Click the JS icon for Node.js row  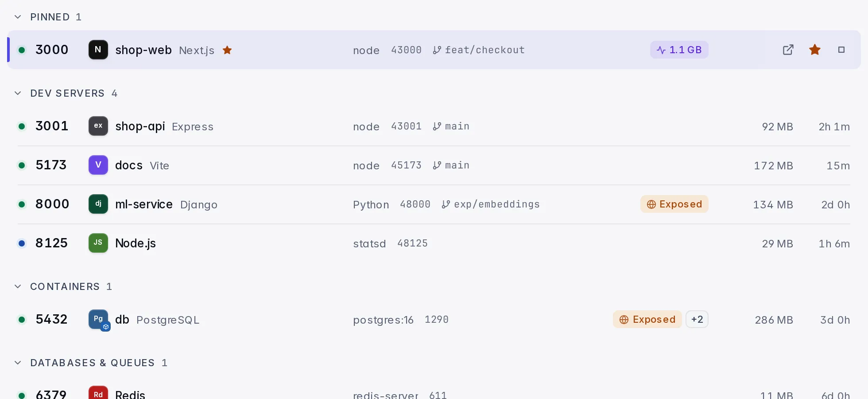coord(98,243)
